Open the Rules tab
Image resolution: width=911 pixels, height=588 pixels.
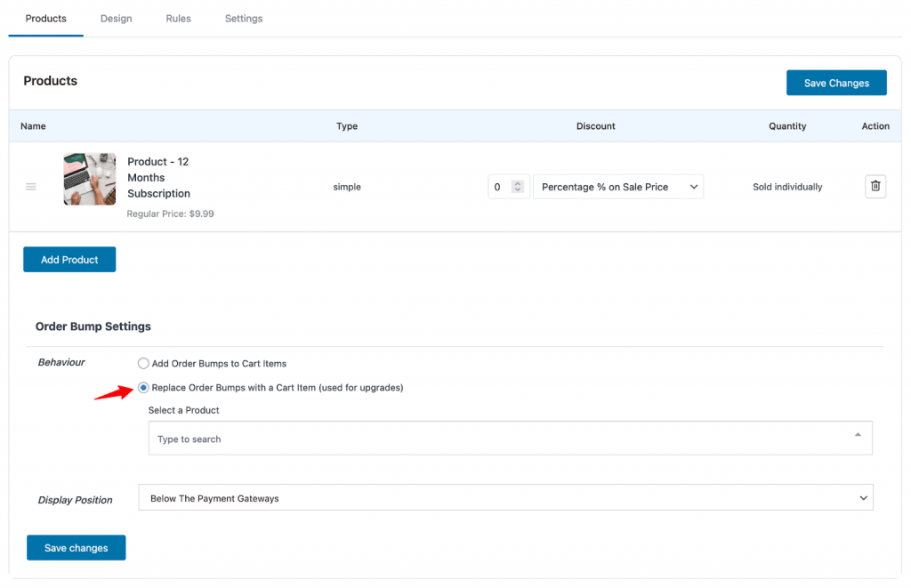pyautogui.click(x=178, y=19)
